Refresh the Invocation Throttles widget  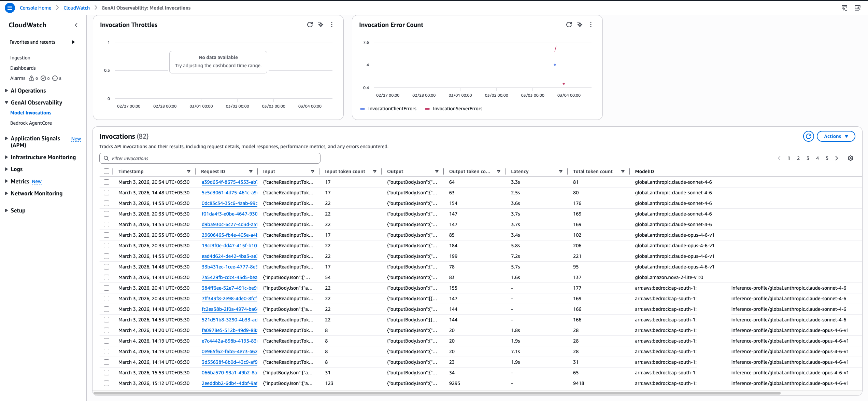310,25
